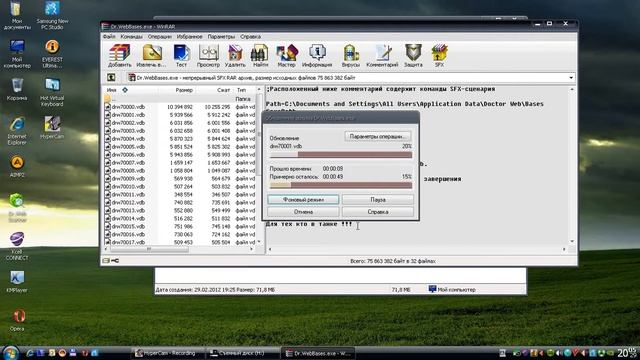Click the Извлечь в... (Extract to) toolbar icon

[151, 56]
